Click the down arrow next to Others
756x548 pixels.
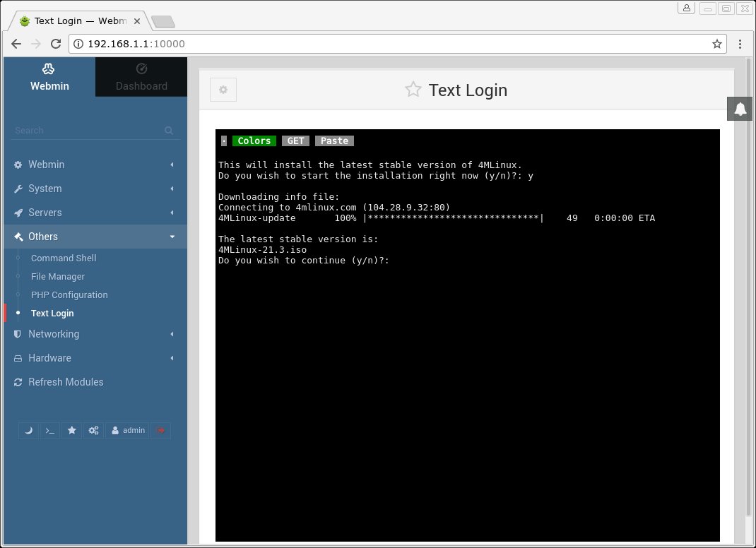(172, 237)
